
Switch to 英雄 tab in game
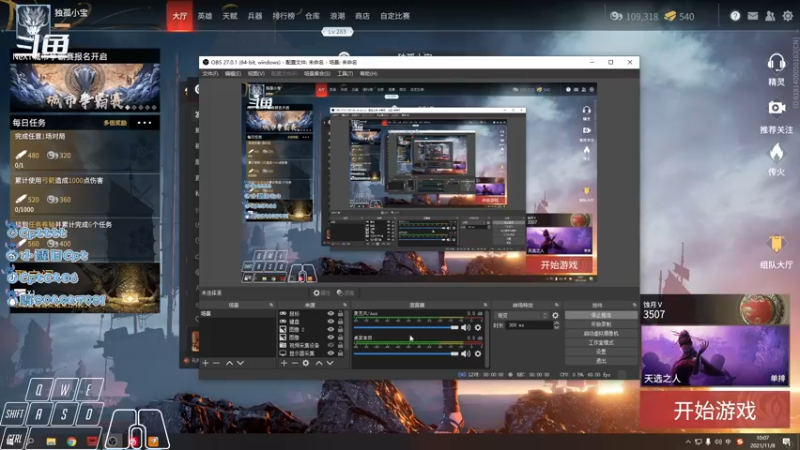pos(205,16)
